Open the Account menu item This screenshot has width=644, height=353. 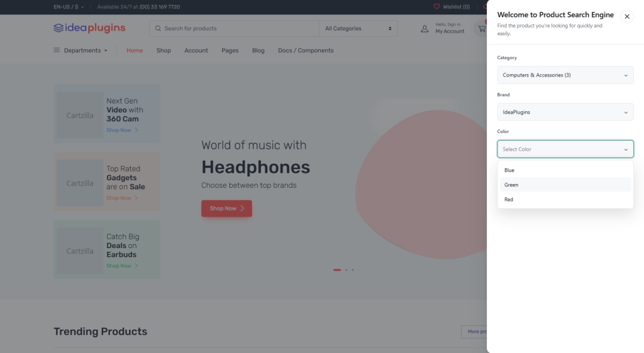coord(196,50)
